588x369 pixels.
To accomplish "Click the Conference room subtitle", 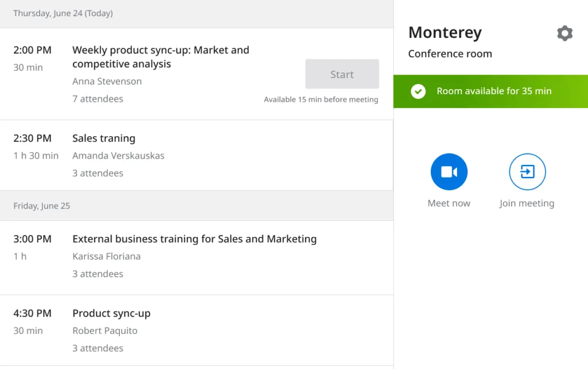I will pos(450,53).
